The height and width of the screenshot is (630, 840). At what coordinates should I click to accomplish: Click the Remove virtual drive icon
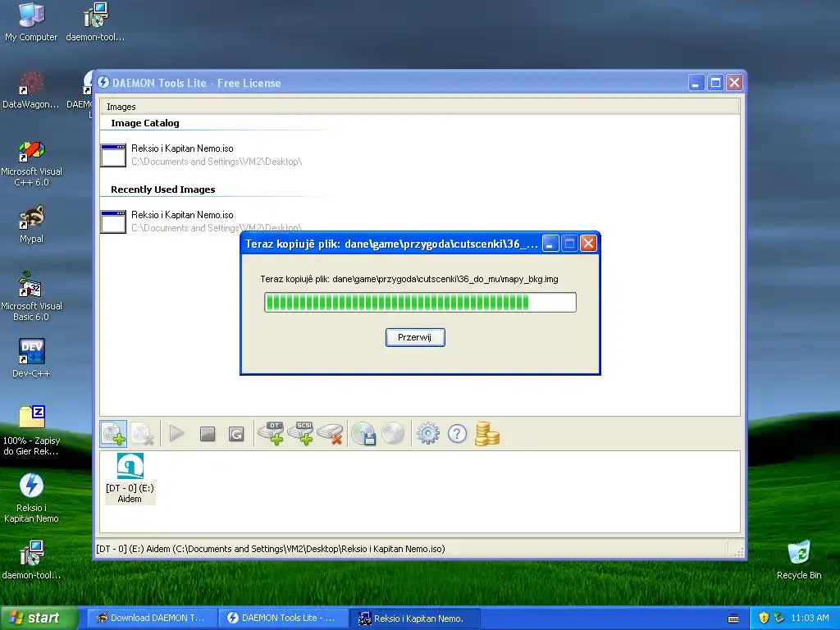point(330,434)
